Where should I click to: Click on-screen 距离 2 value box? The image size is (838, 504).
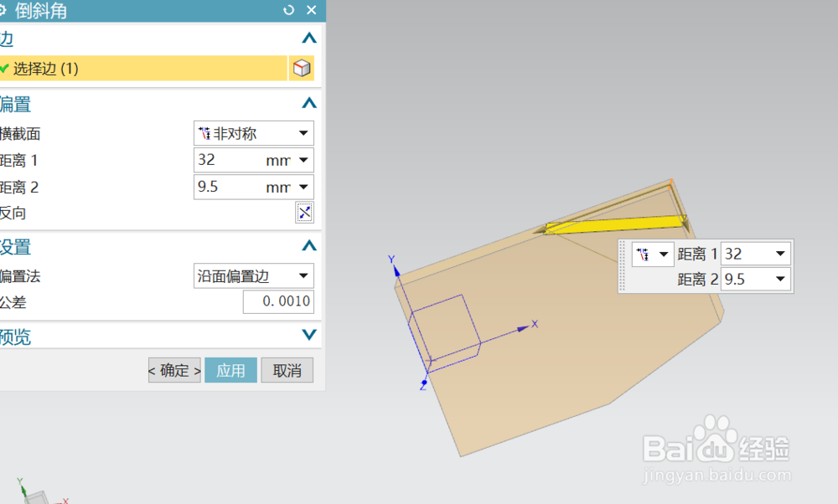pyautogui.click(x=746, y=280)
